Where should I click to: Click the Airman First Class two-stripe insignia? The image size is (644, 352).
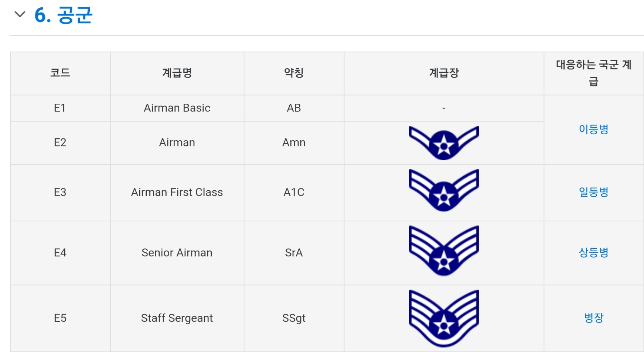pyautogui.click(x=444, y=190)
